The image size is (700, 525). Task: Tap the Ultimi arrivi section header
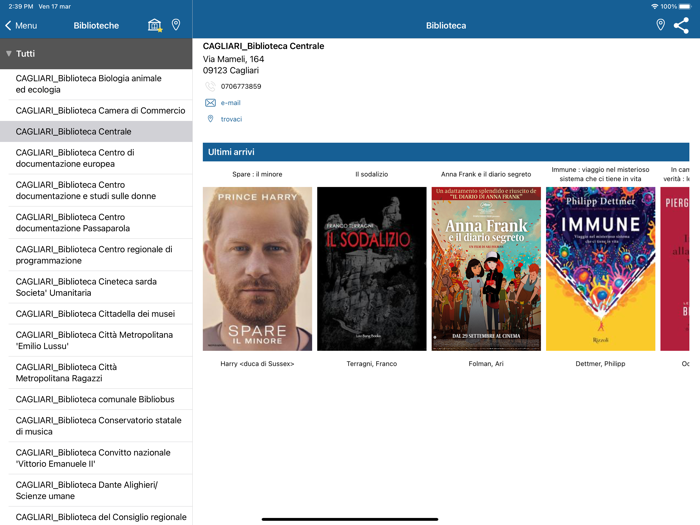pyautogui.click(x=446, y=152)
